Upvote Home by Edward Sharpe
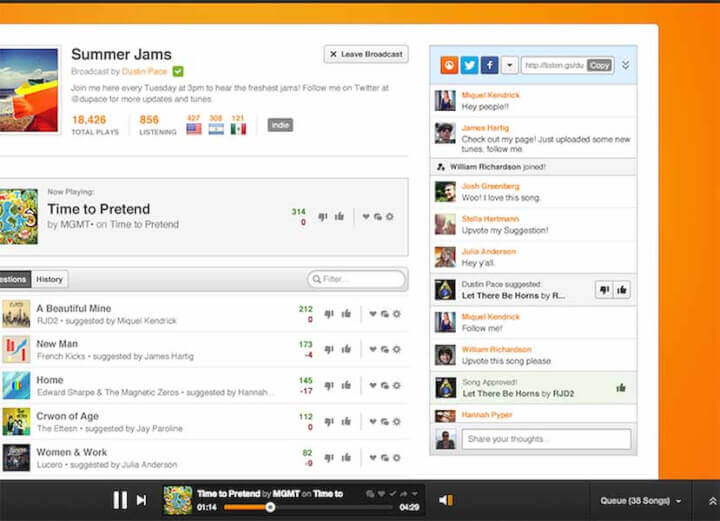 pos(346,385)
